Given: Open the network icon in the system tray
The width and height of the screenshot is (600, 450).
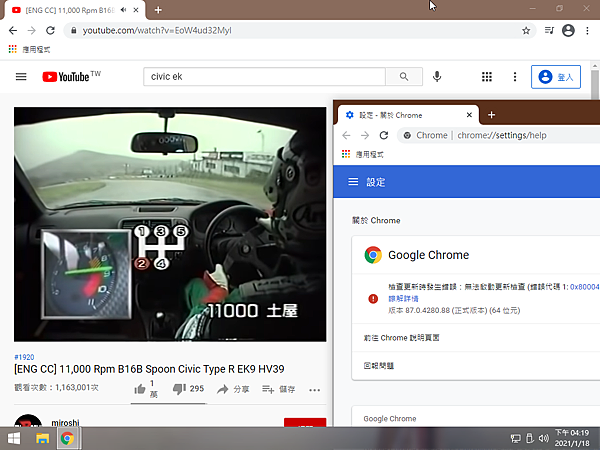Looking at the screenshot, I should point(515,439).
